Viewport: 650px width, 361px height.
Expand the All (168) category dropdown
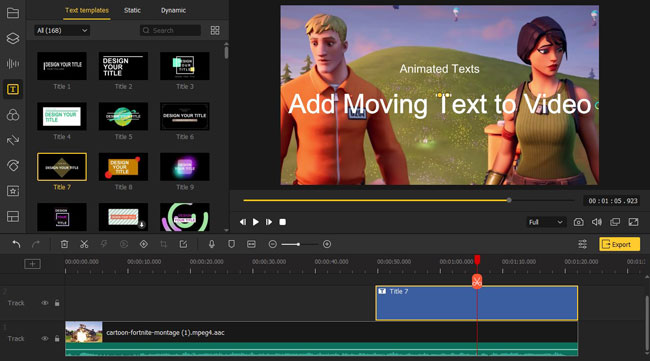click(x=62, y=30)
